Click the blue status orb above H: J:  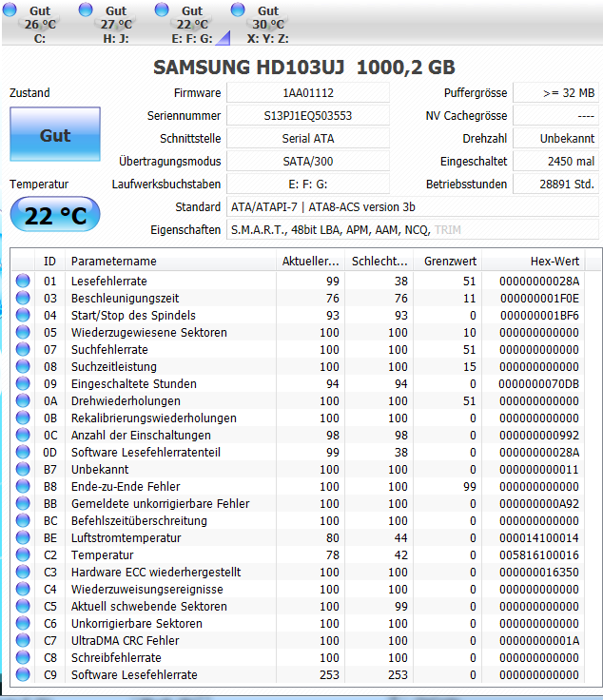(86, 10)
